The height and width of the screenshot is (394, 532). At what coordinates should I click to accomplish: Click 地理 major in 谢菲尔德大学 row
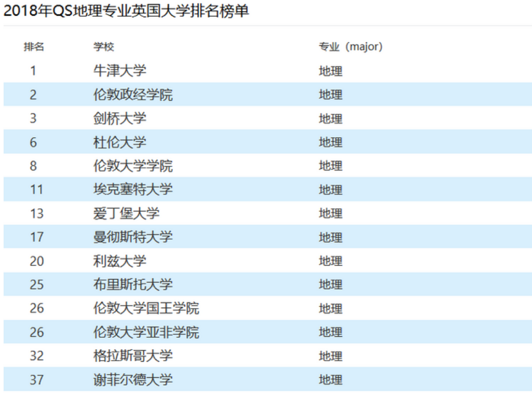coord(331,380)
